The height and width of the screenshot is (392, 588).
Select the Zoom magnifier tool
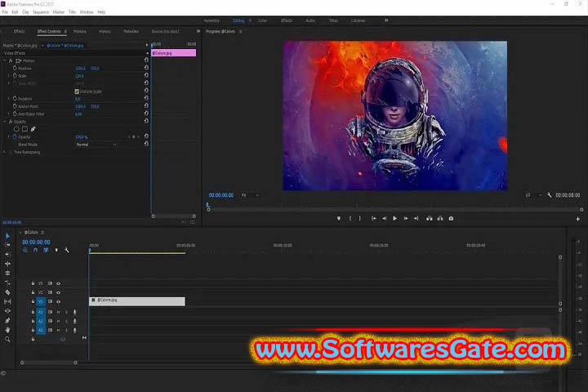coord(7,340)
